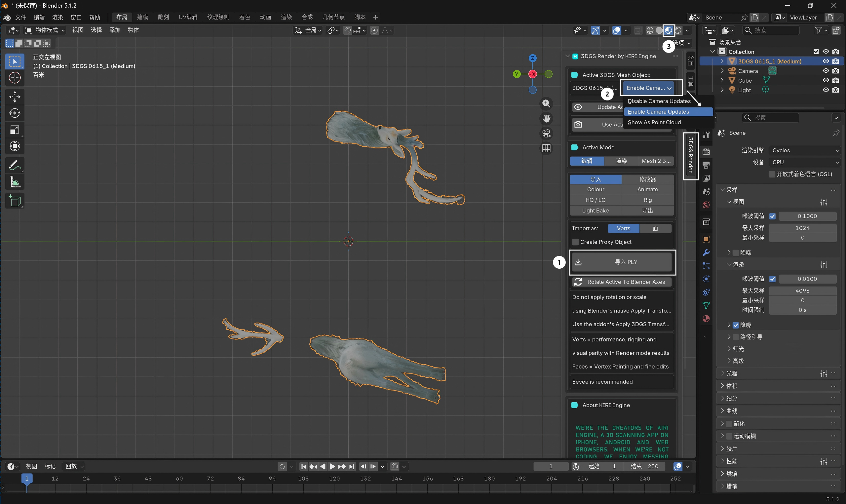Open the 文件 menu

coord(21,17)
